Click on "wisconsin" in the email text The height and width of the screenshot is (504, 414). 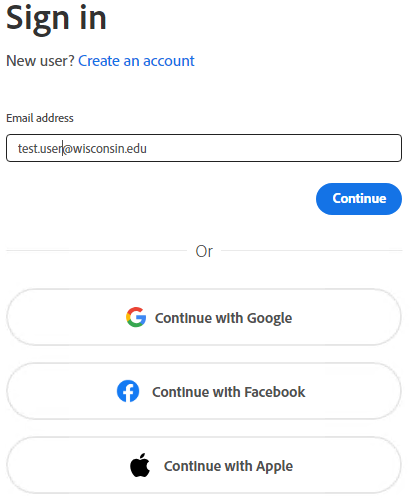[x=98, y=148]
